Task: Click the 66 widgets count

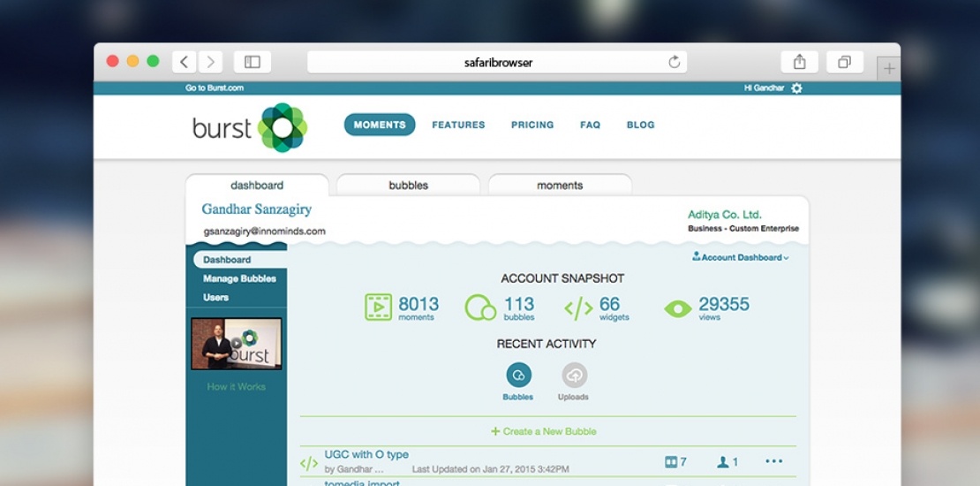Action: [x=609, y=304]
